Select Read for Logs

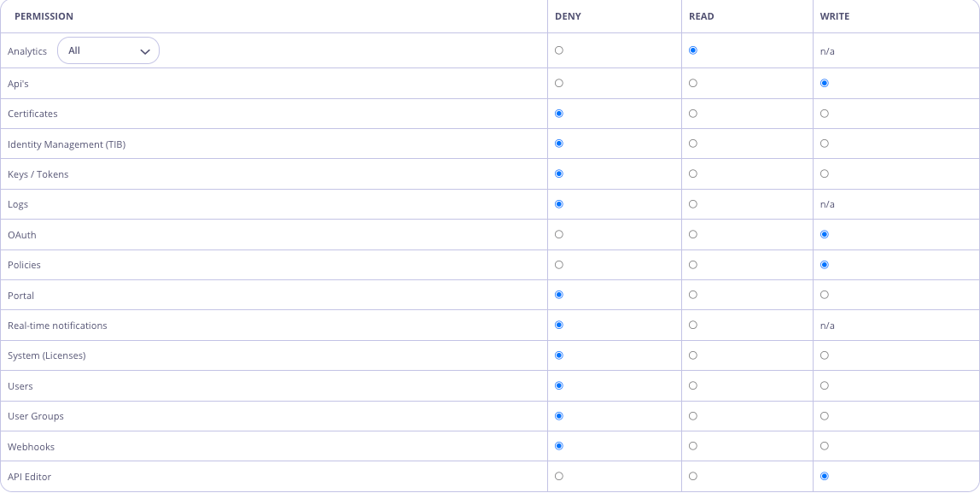click(692, 204)
